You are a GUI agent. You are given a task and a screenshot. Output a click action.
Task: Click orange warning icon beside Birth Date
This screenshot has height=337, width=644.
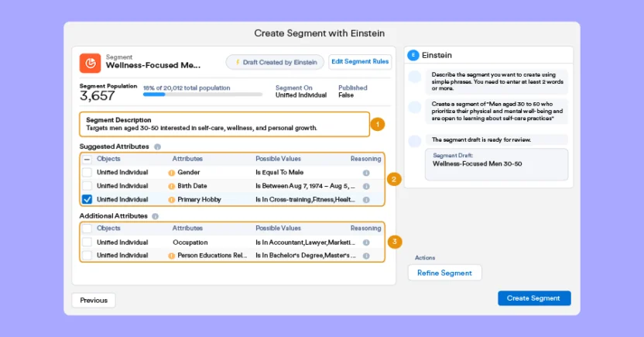(x=172, y=187)
